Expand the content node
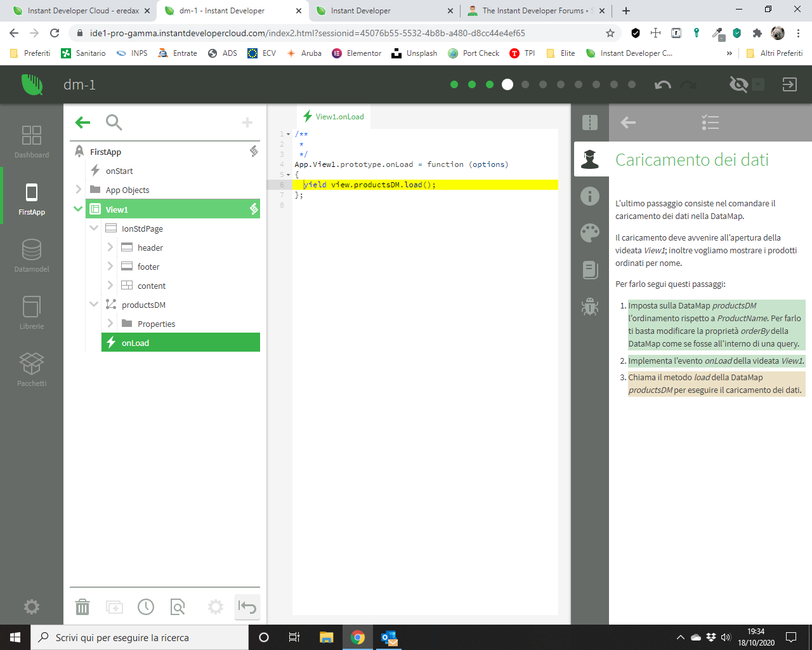 pos(110,285)
